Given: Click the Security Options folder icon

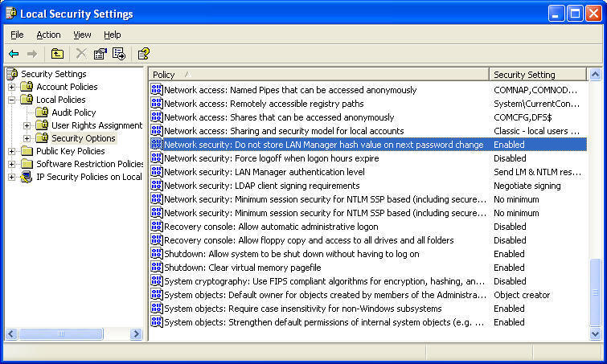Looking at the screenshot, I should [x=42, y=137].
